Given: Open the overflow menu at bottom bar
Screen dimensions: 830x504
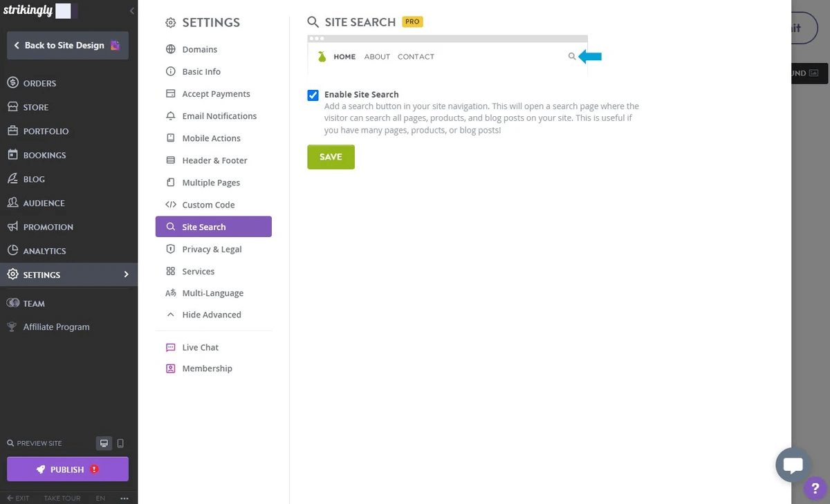Looking at the screenshot, I should pyautogui.click(x=124, y=497).
